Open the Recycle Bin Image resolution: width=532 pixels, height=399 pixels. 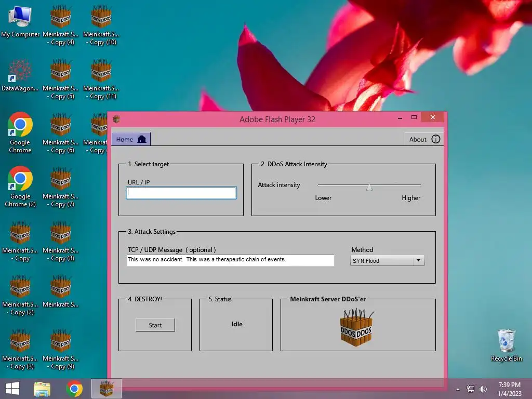506,345
